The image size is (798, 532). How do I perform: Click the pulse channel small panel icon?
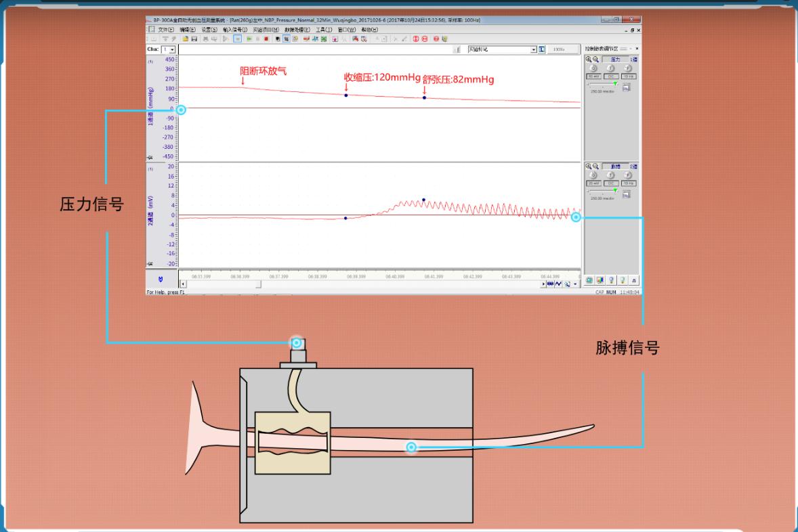[627, 194]
